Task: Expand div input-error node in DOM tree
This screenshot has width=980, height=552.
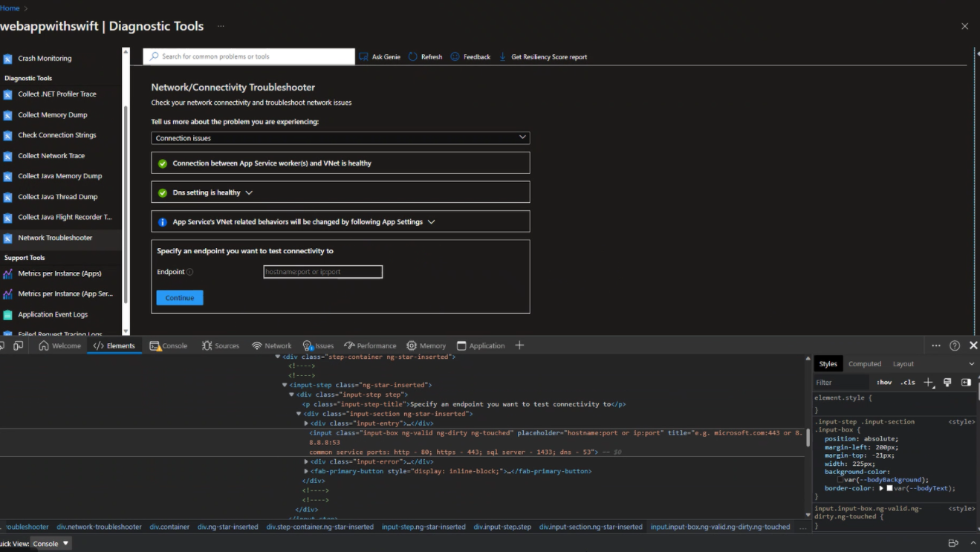Action: pyautogui.click(x=306, y=461)
